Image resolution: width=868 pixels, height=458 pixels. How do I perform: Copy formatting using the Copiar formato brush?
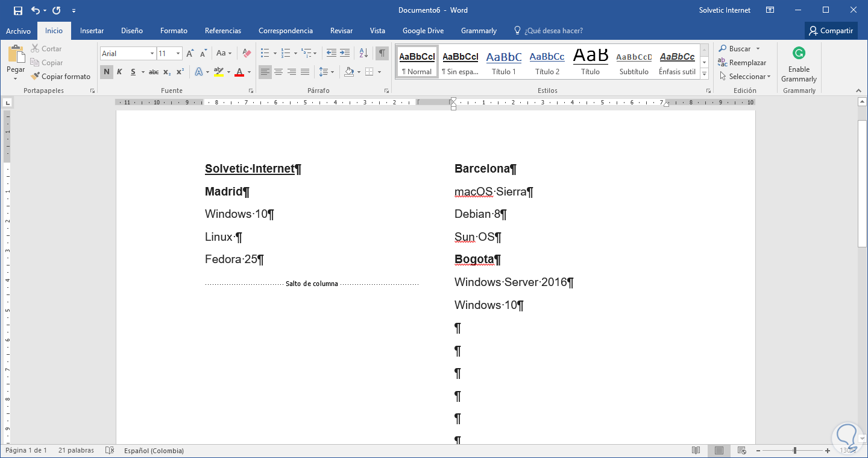coord(61,77)
